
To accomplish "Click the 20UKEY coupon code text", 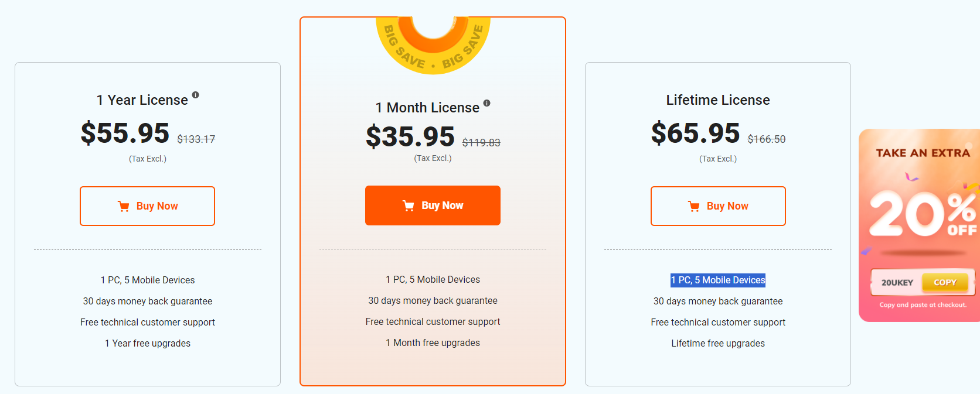I will (x=897, y=283).
